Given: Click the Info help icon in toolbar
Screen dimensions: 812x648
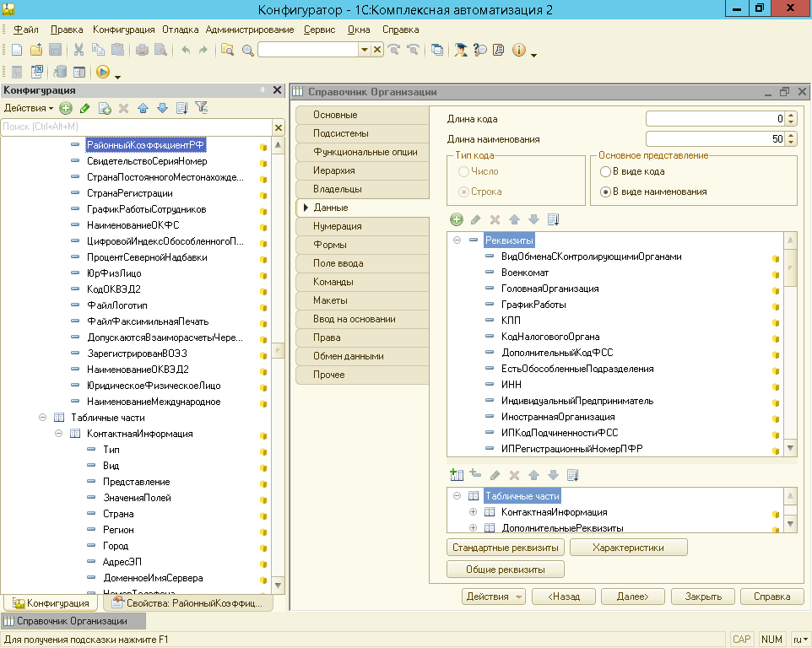Looking at the screenshot, I should [519, 50].
